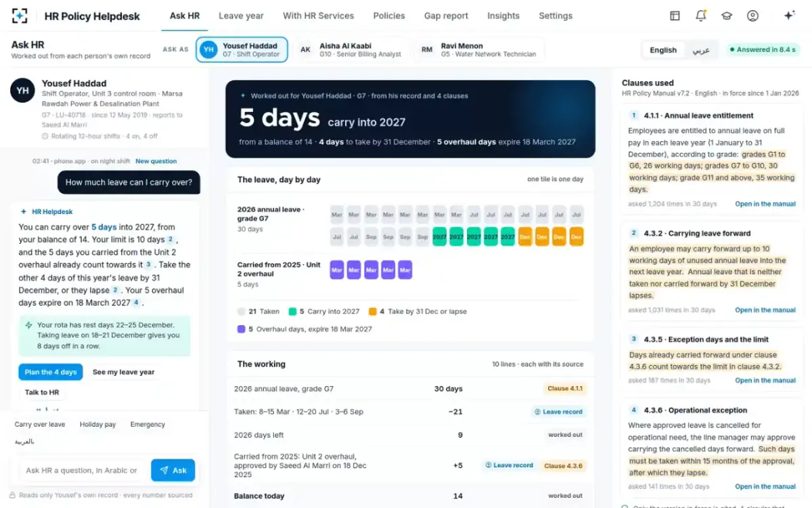Ask as Ravi Menon
The height and width of the screenshot is (508, 812).
pyautogui.click(x=479, y=50)
